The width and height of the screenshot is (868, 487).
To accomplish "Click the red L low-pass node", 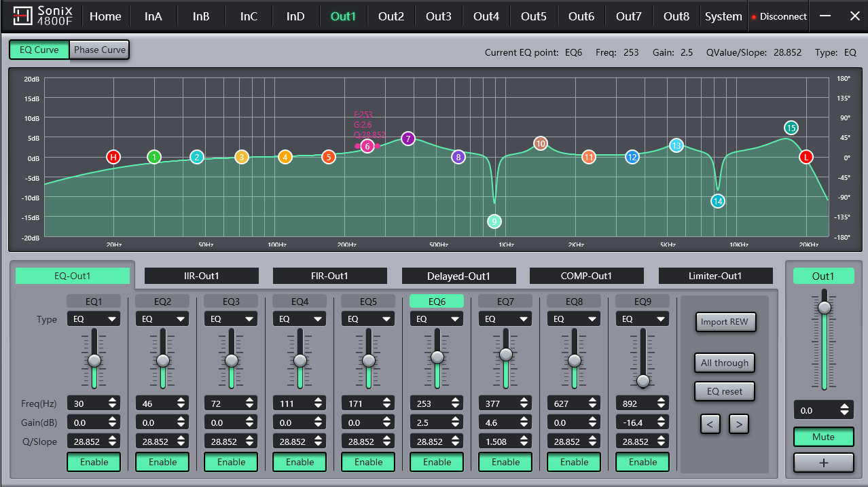I will 806,158.
